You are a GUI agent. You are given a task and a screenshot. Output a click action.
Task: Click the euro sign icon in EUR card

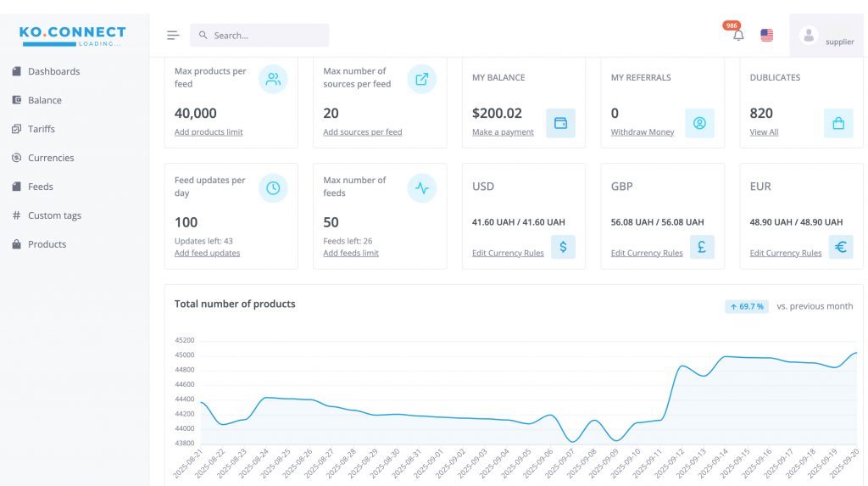(840, 247)
